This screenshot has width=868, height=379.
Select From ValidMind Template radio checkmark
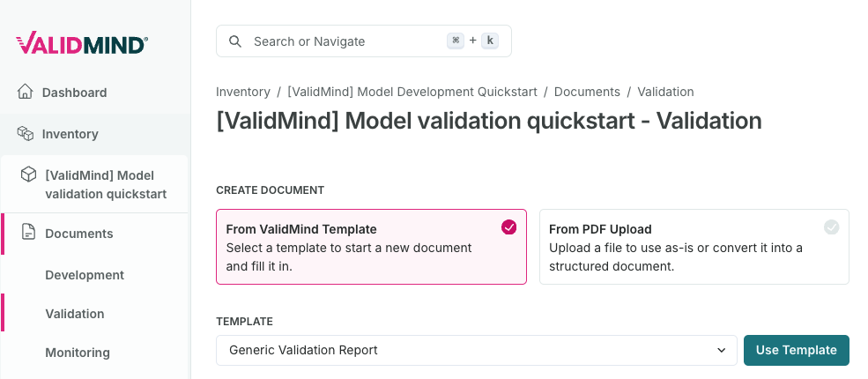(508, 227)
